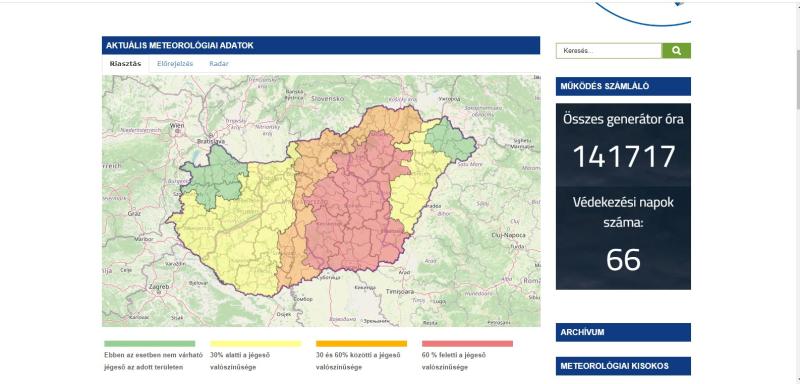This screenshot has height=384, width=800.
Task: Select the Radar tab
Action: tap(219, 64)
